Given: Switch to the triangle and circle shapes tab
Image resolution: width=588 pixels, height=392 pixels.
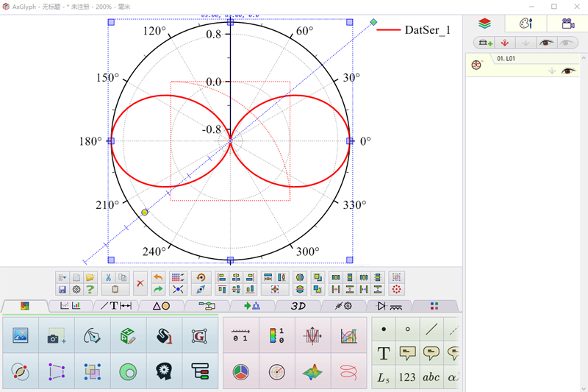Looking at the screenshot, I should point(161,306).
